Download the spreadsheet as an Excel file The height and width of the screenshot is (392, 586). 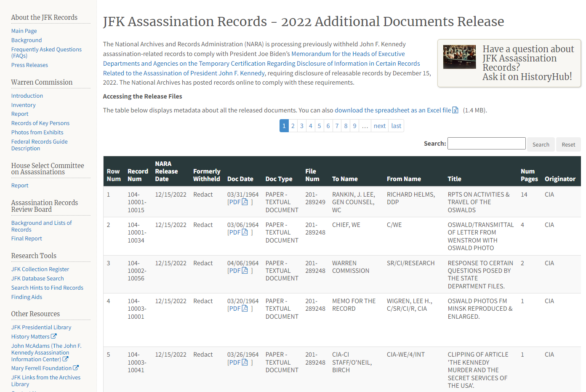(393, 110)
